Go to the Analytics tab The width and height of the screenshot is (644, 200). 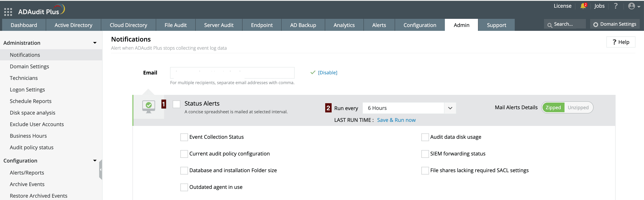click(x=344, y=25)
